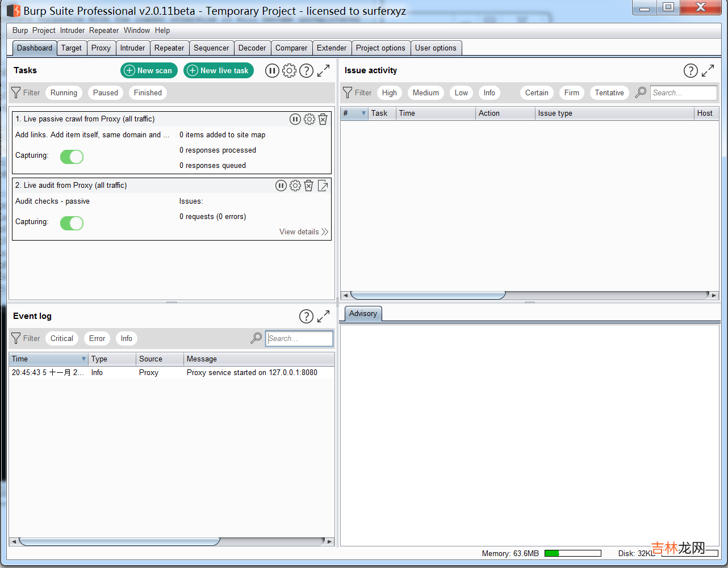Viewport: 728px width, 568px height.
Task: Start a New scan
Action: (149, 70)
